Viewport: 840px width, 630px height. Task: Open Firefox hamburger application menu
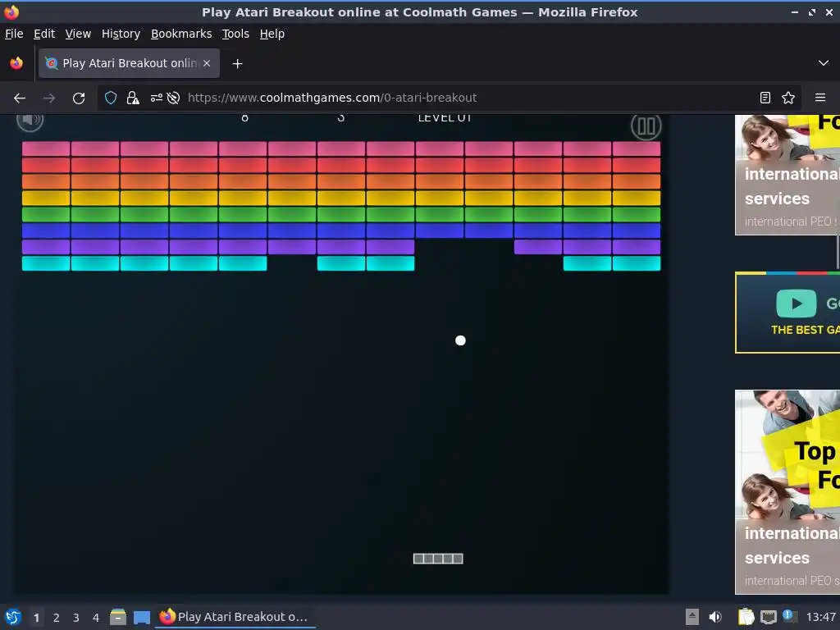pos(820,98)
